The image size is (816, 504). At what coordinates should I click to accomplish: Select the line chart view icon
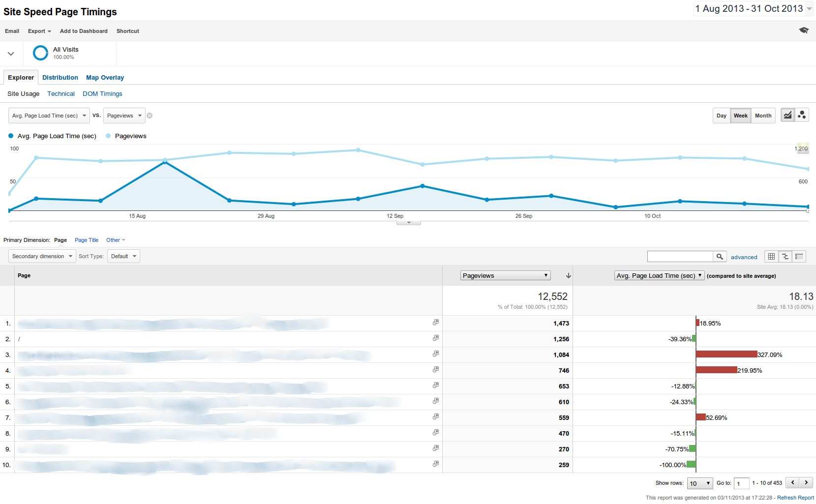point(787,115)
